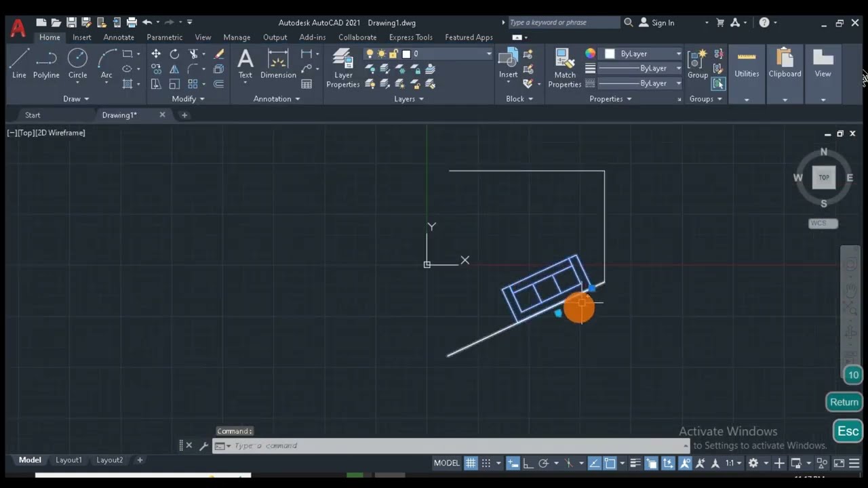This screenshot has height=488, width=868.
Task: Expand the Annotation panel dropdown
Action: click(277, 99)
